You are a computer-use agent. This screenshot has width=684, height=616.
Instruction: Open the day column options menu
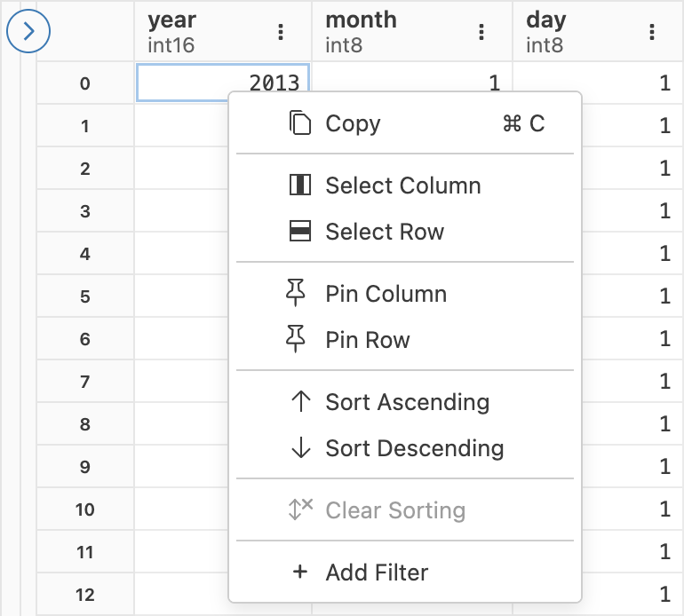(x=653, y=32)
